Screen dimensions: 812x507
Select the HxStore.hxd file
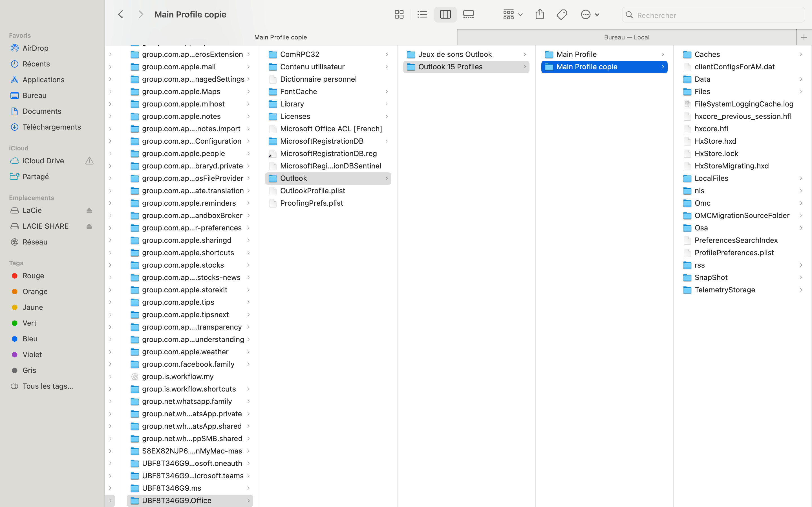pyautogui.click(x=715, y=141)
